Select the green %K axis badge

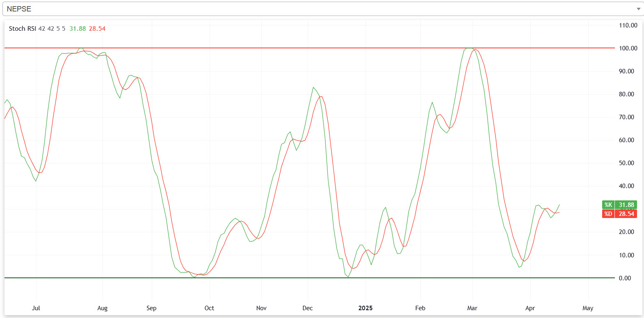[619, 205]
